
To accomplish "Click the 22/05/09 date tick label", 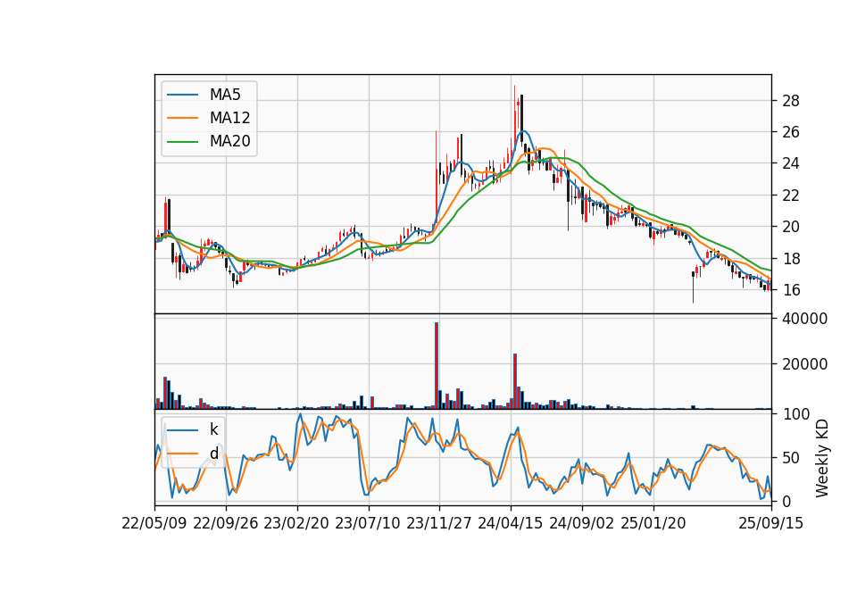I will point(154,524).
